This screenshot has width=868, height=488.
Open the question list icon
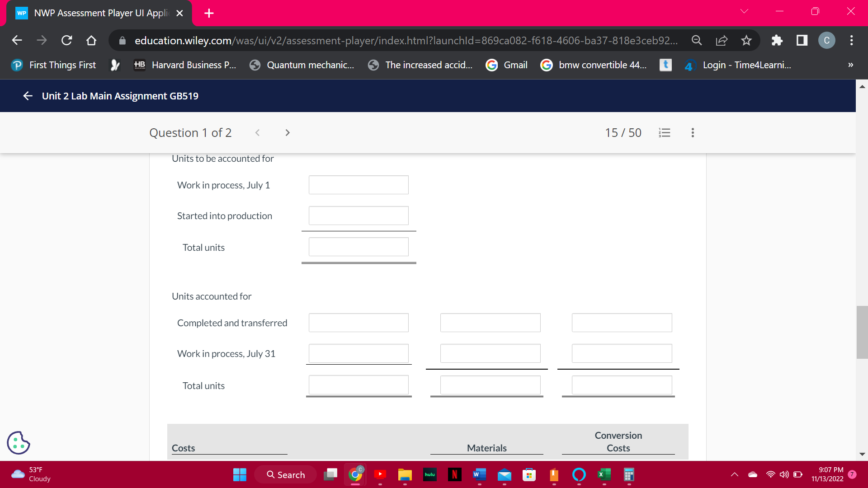click(664, 133)
